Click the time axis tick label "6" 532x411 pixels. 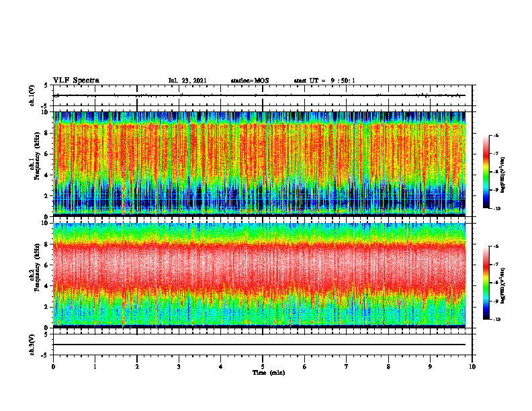click(305, 367)
